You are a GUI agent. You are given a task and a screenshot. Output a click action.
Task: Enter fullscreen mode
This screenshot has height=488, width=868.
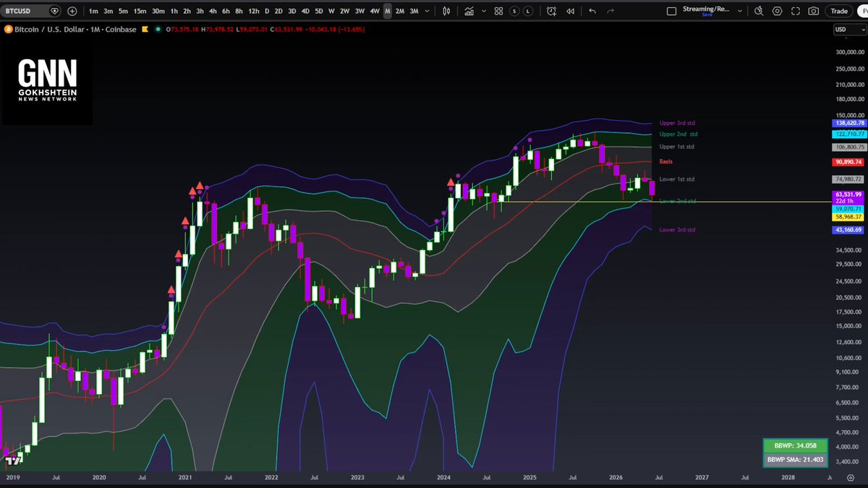(796, 11)
